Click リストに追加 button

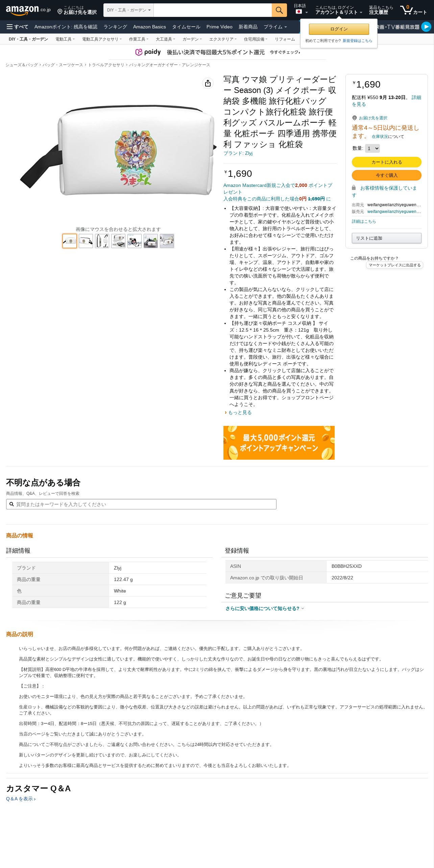coord(387,238)
